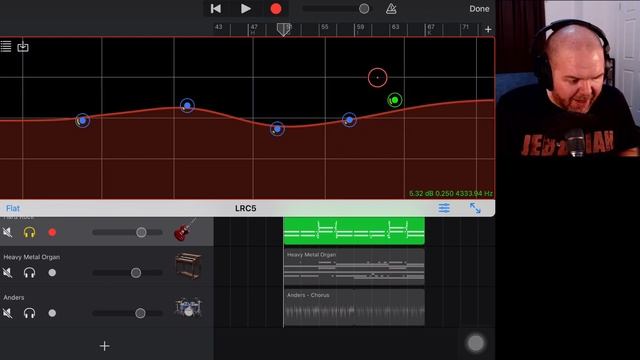The width and height of the screenshot is (640, 360).
Task: Click the Heavy Metal Organ track name
Action: click(x=31, y=257)
